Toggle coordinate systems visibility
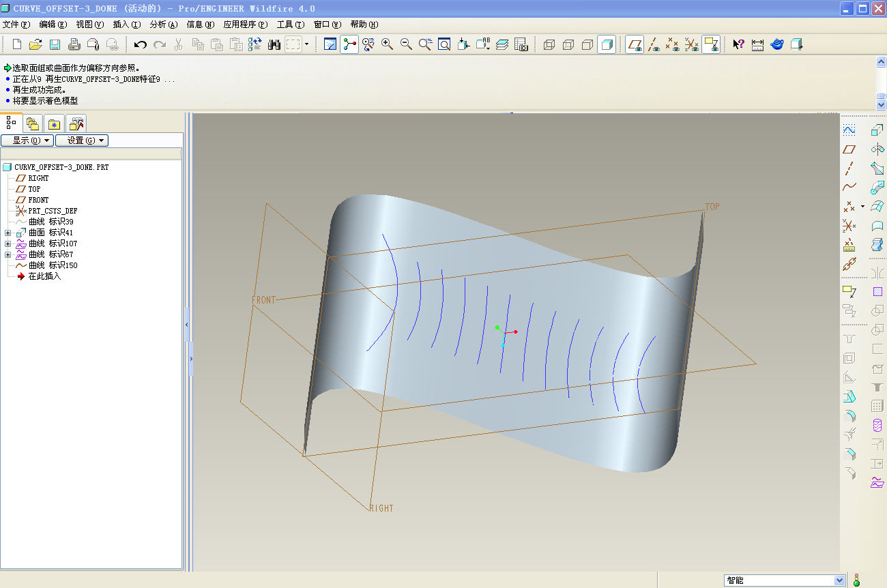The width and height of the screenshot is (887, 588). 692,44
